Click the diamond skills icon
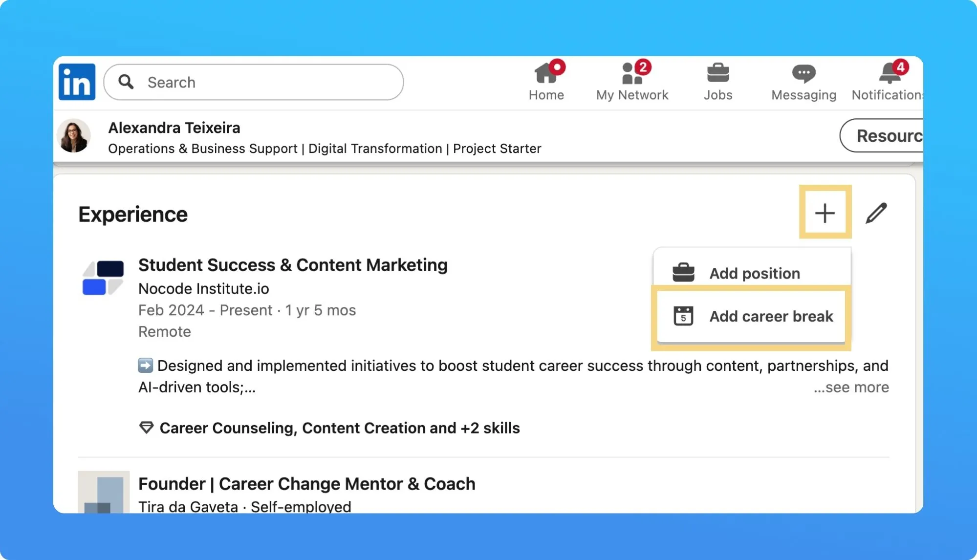The width and height of the screenshot is (977, 560). [x=146, y=428]
